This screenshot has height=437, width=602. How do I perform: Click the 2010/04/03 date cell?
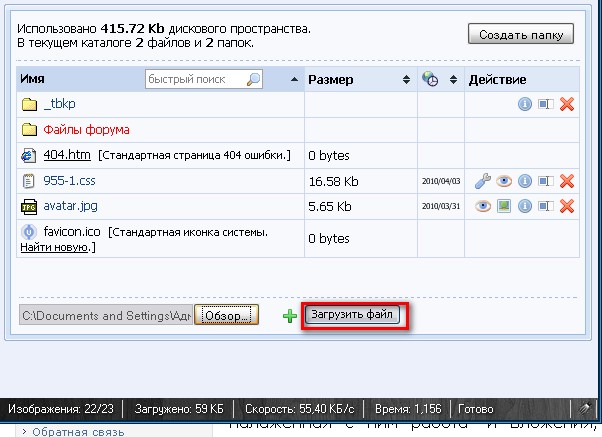click(x=441, y=181)
